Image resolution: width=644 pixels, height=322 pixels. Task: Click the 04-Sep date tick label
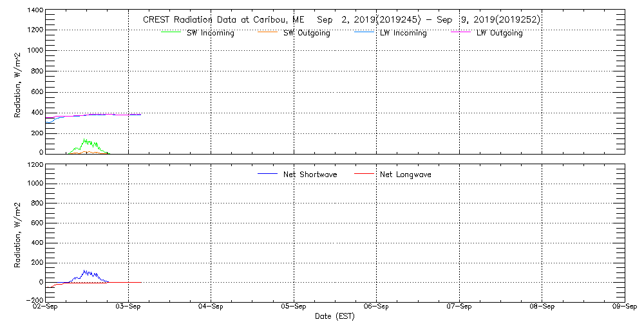point(211,307)
